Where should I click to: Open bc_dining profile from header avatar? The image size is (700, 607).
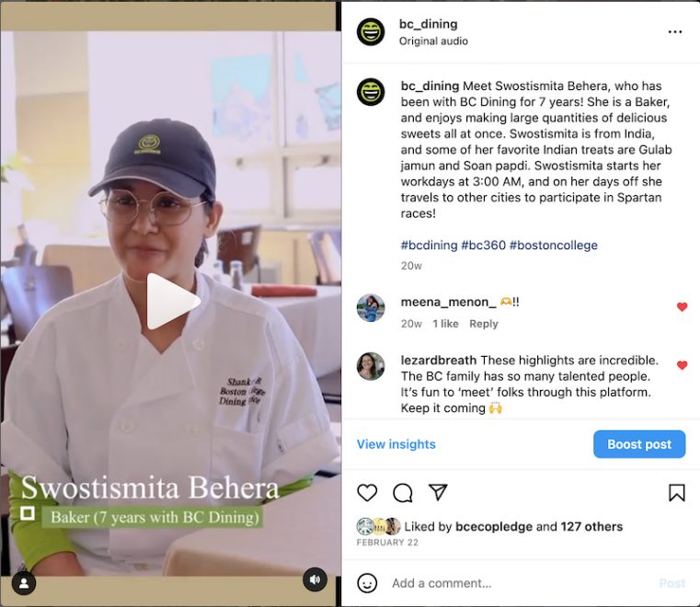pos(371,31)
